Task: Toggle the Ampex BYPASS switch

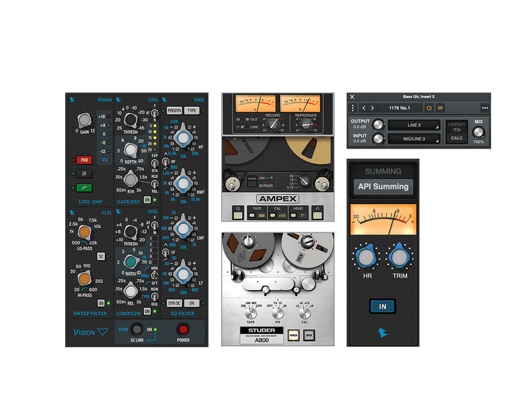Action: point(252,181)
